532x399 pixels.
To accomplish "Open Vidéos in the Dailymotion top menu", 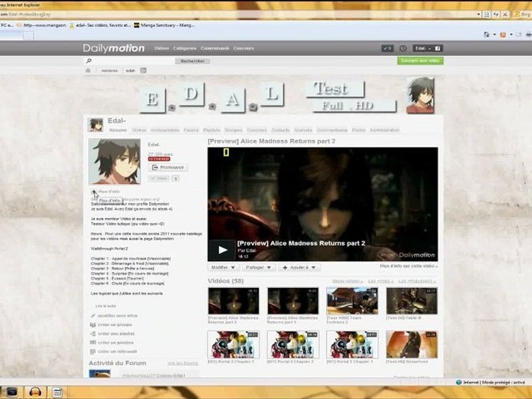I will [x=161, y=49].
